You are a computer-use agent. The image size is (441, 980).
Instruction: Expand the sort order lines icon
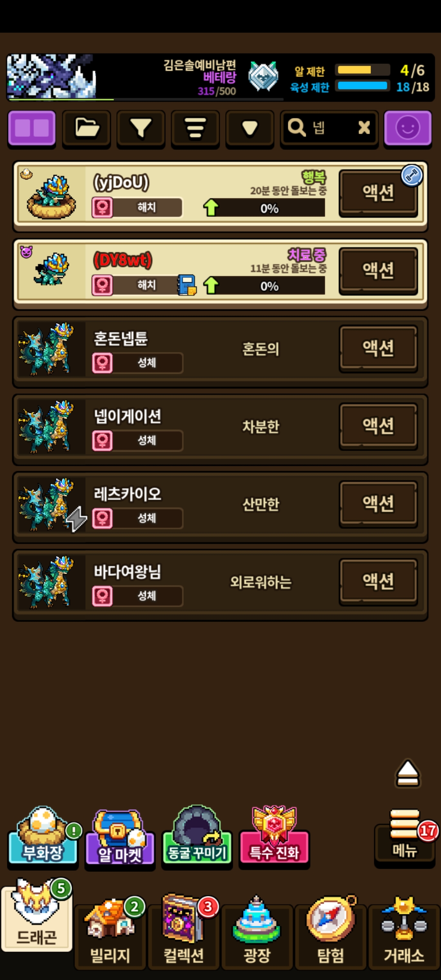(195, 129)
